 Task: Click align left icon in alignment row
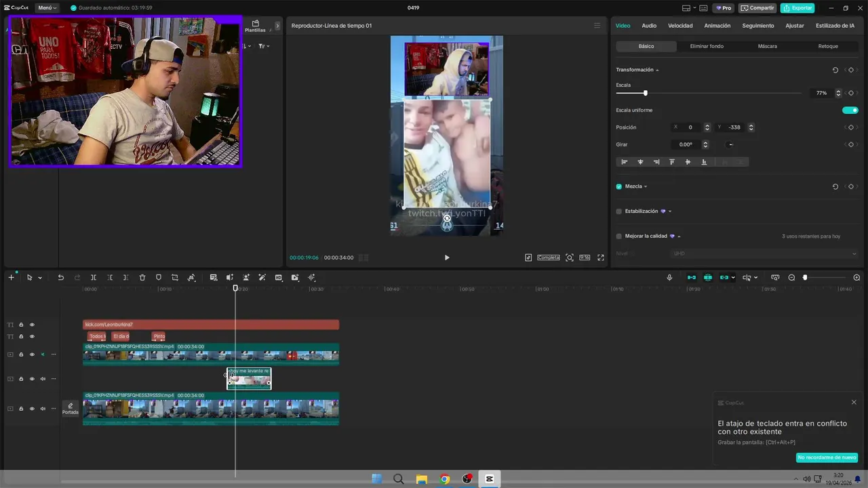625,162
